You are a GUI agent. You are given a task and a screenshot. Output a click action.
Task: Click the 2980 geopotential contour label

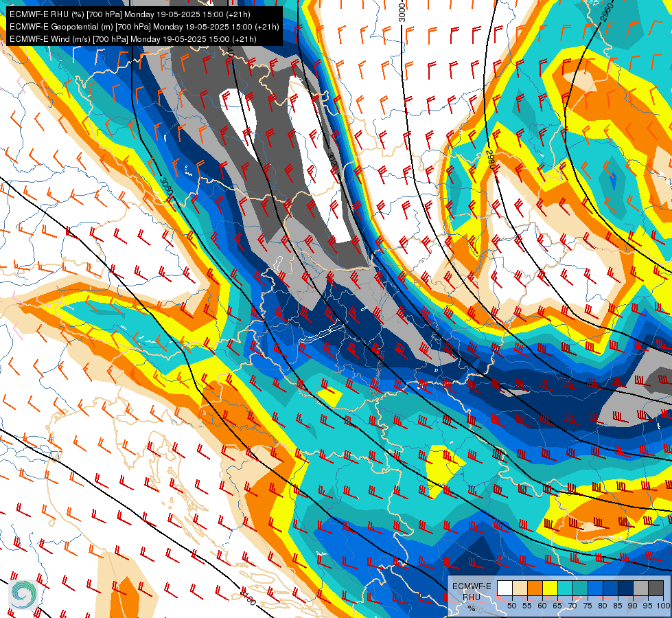pos(491,159)
